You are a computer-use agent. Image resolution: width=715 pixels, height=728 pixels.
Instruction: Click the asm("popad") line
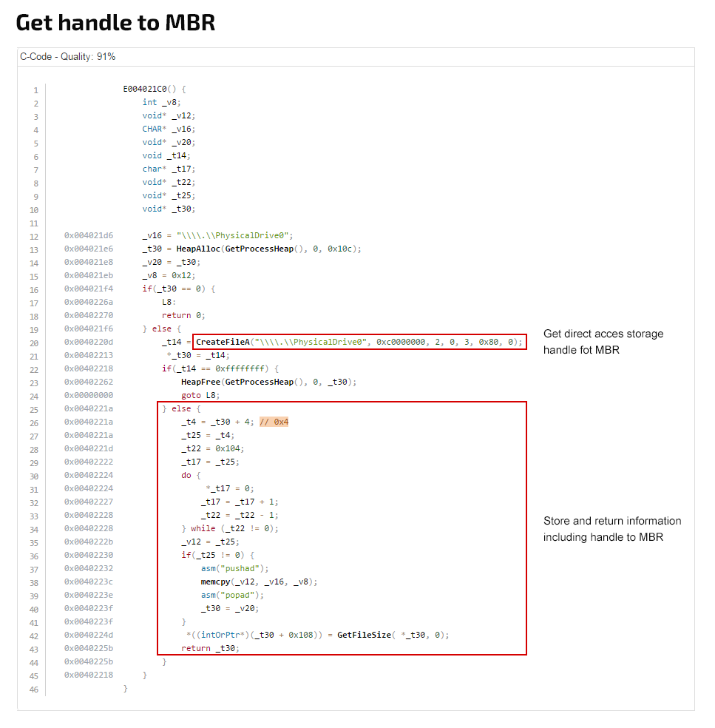coord(232,596)
